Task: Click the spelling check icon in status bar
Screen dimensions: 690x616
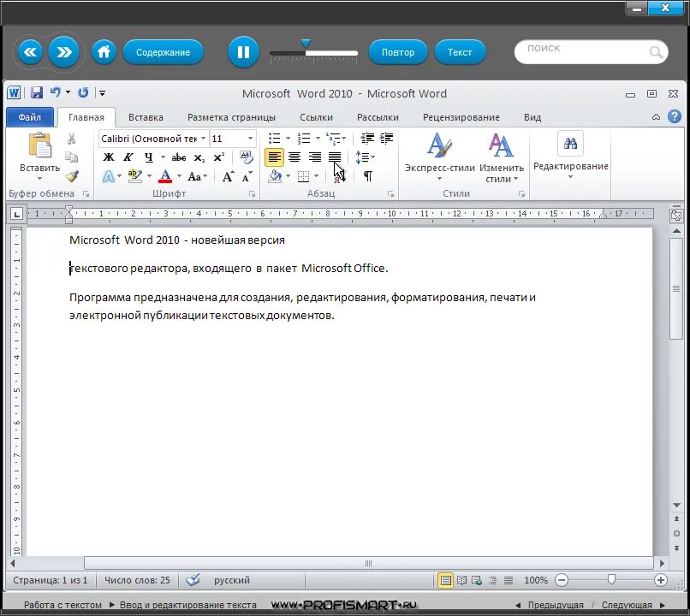Action: 193,580
